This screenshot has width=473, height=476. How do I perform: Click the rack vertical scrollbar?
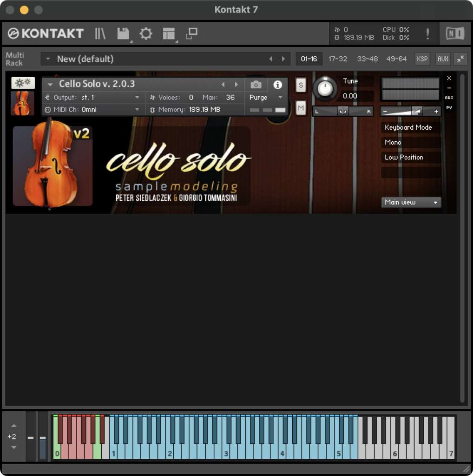(462, 238)
